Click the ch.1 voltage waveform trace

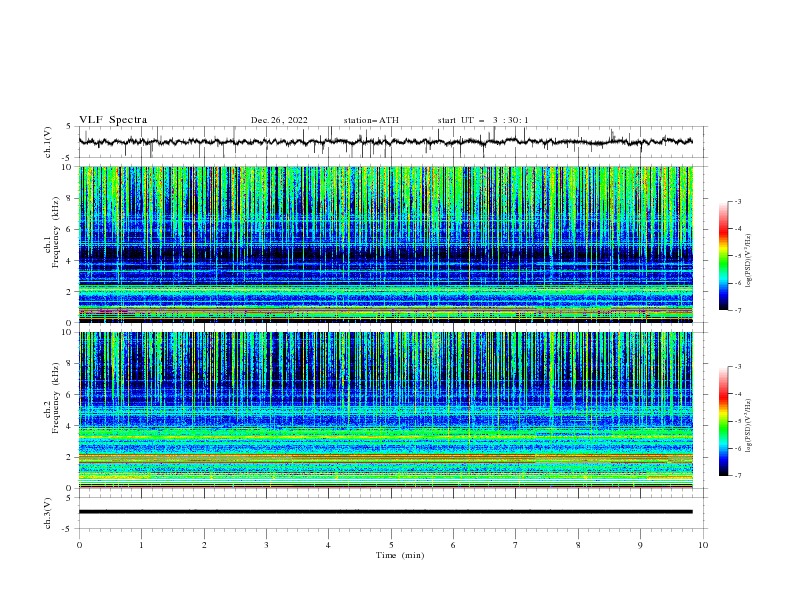385,142
